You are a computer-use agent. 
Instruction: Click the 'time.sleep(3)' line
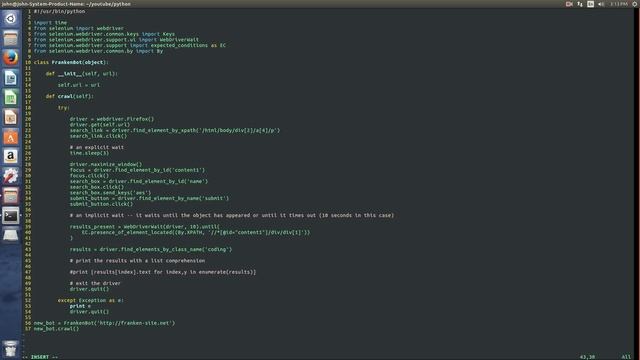[x=89, y=153]
